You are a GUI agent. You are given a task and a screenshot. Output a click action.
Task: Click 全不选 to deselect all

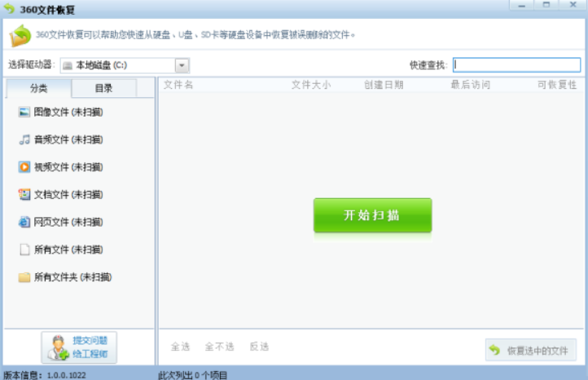click(219, 347)
